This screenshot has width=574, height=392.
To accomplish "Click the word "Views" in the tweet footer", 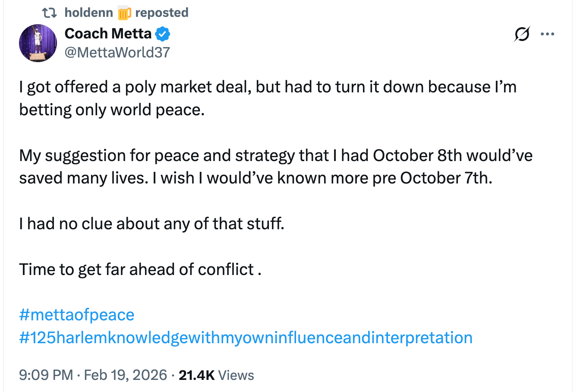I will (x=236, y=375).
